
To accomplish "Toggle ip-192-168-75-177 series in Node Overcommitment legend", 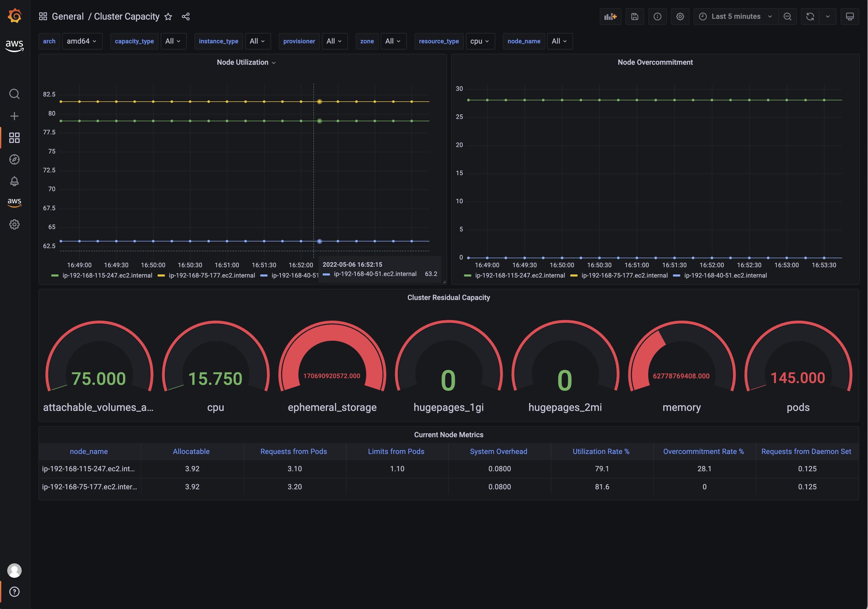I will (624, 275).
